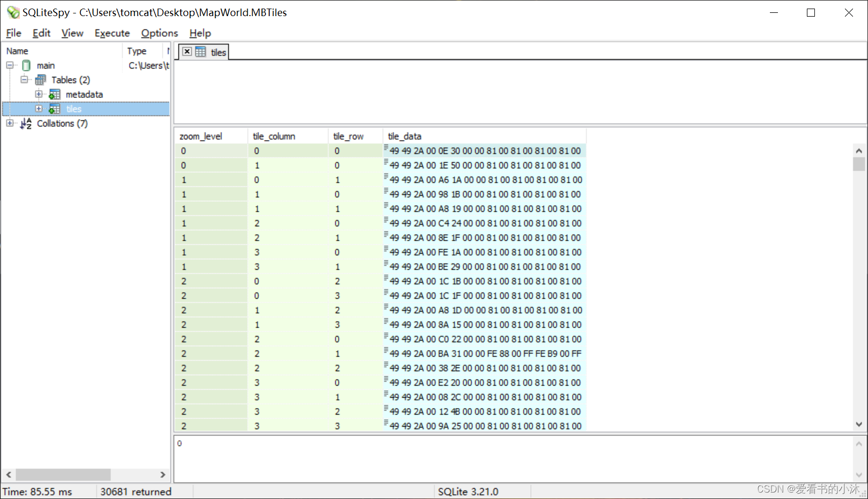This screenshot has width=868, height=499.
Task: Click blob icon beside 49 49 2A 00 E2 20
Action: point(386,379)
